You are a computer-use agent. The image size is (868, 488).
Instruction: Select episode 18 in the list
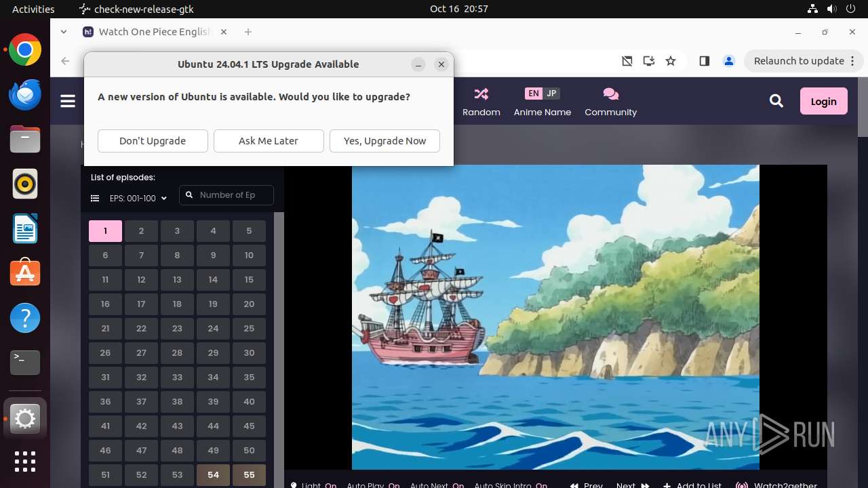tap(177, 304)
